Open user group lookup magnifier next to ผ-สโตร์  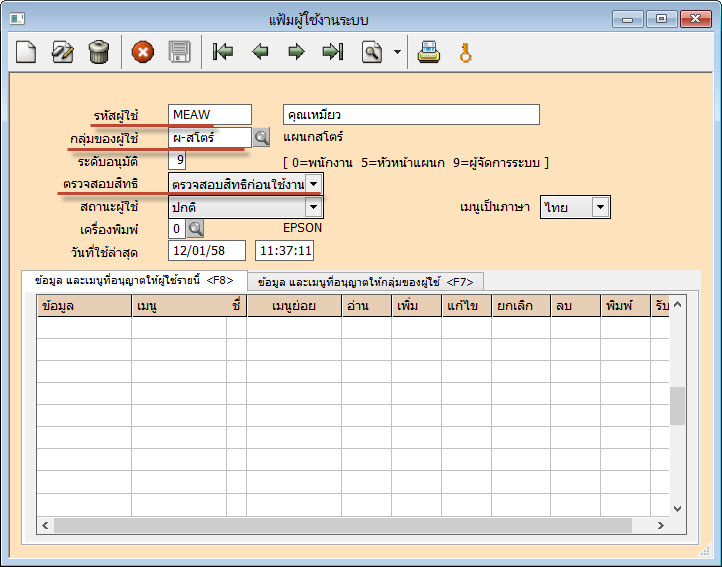click(x=261, y=137)
